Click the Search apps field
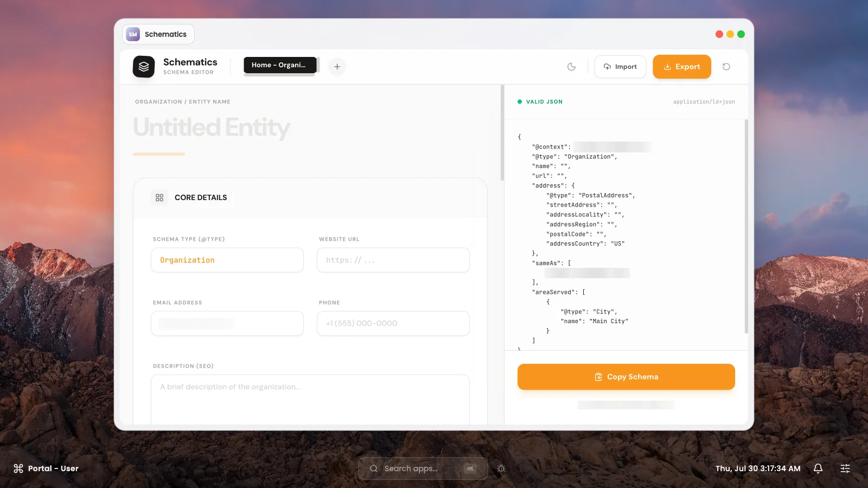 423,468
